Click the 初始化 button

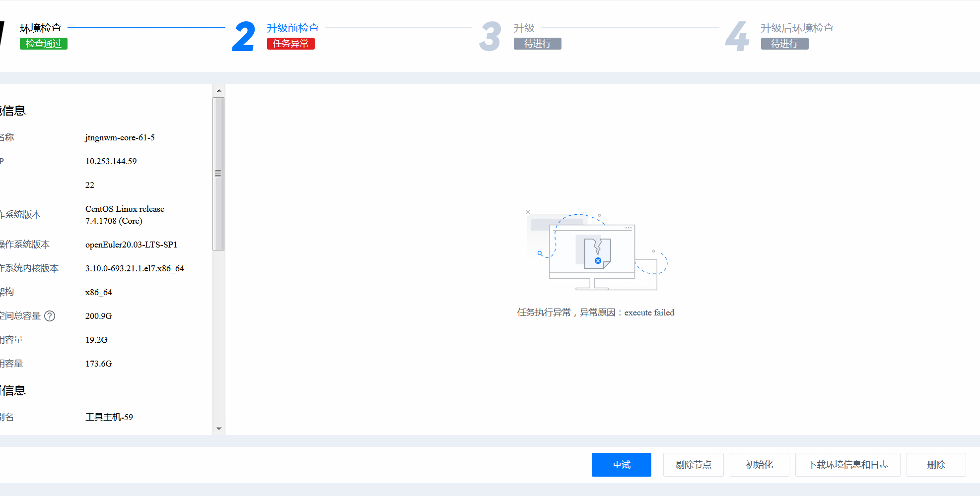point(759,465)
